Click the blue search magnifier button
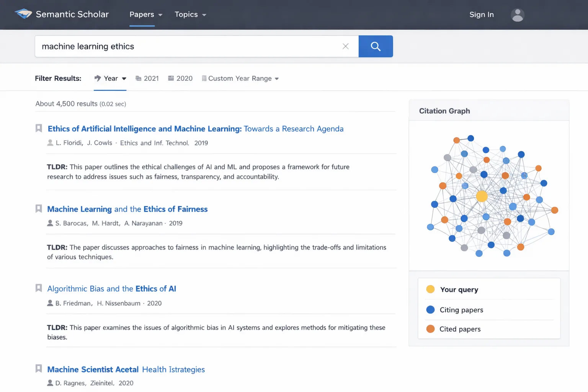Image resolution: width=588 pixels, height=392 pixels. tap(375, 46)
